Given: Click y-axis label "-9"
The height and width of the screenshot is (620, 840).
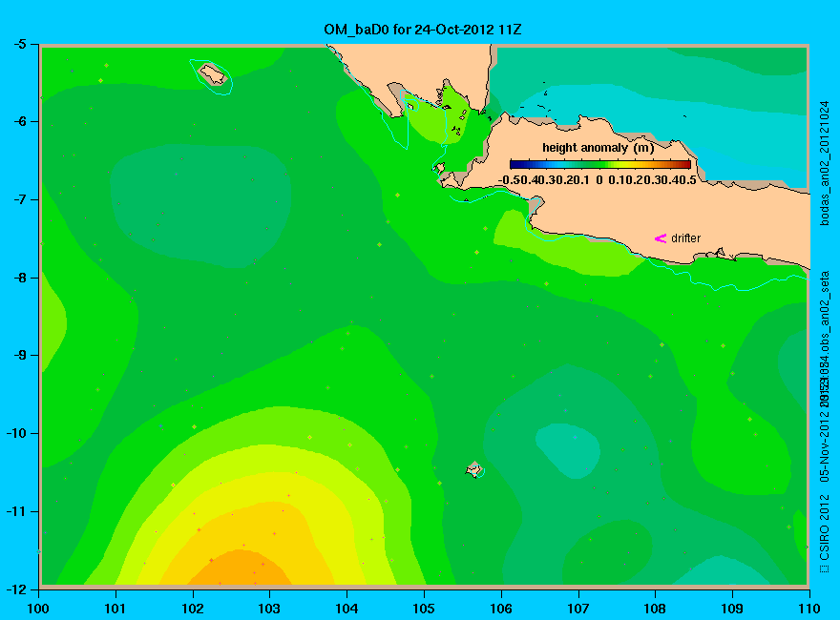Looking at the screenshot, I should [x=19, y=355].
